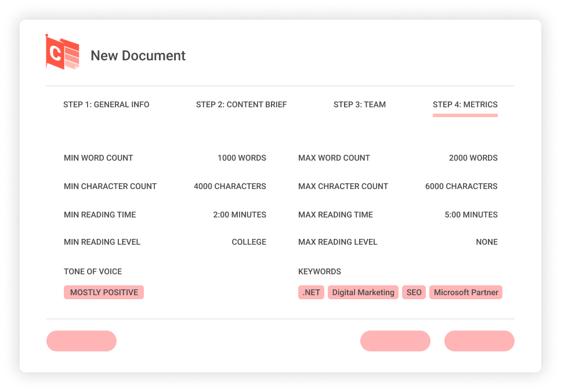Open the College min reading level selector

pyautogui.click(x=249, y=242)
